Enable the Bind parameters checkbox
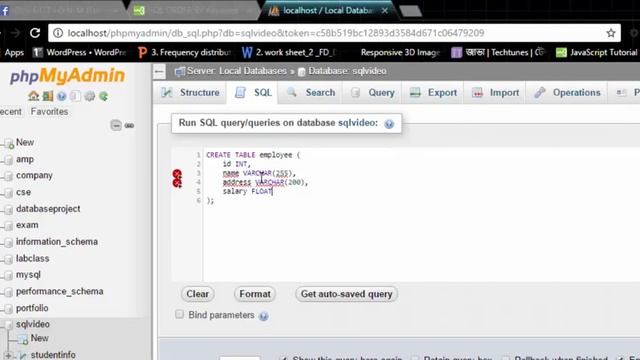The image size is (640, 360). point(179,314)
